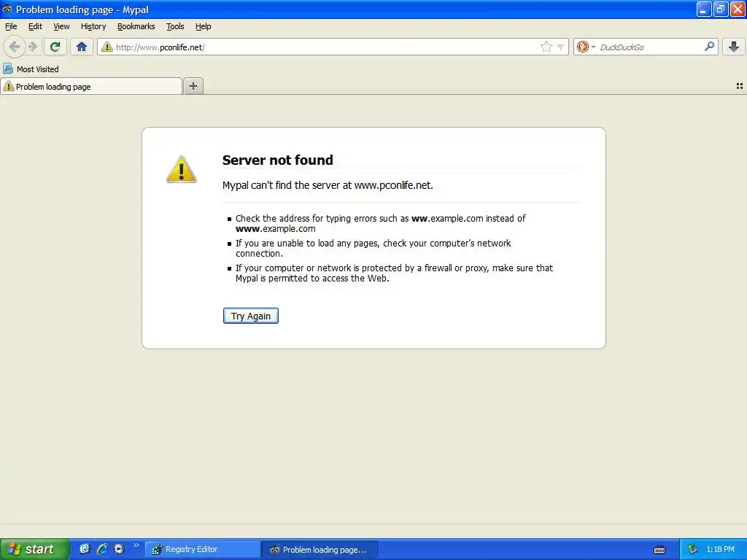Click the 1:18 PM clock
This screenshot has width=747, height=560.
[720, 550]
